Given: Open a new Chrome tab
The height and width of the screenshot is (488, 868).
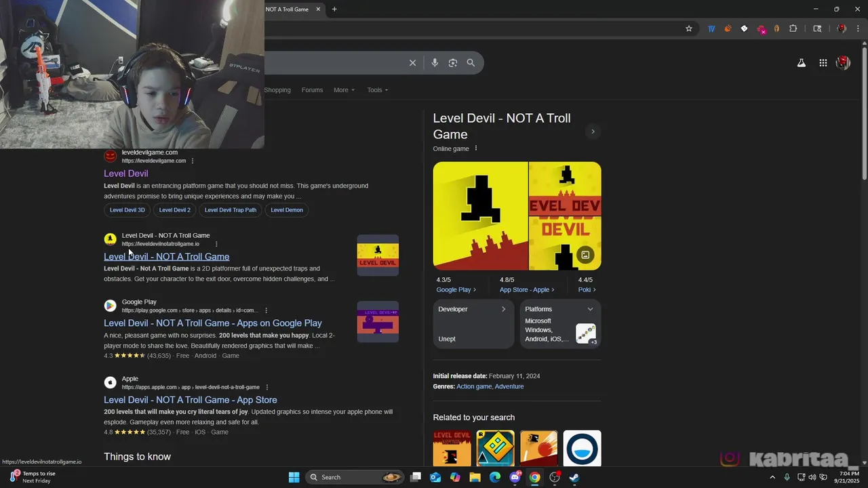Looking at the screenshot, I should (334, 9).
